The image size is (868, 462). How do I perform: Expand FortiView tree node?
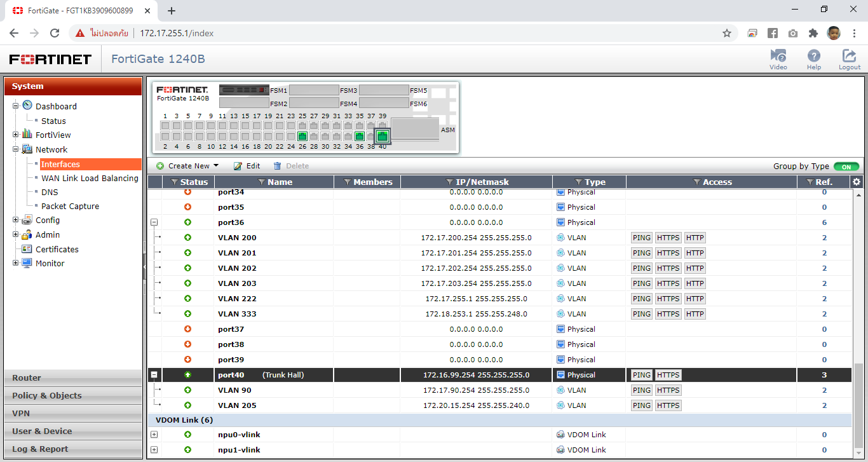tap(15, 135)
